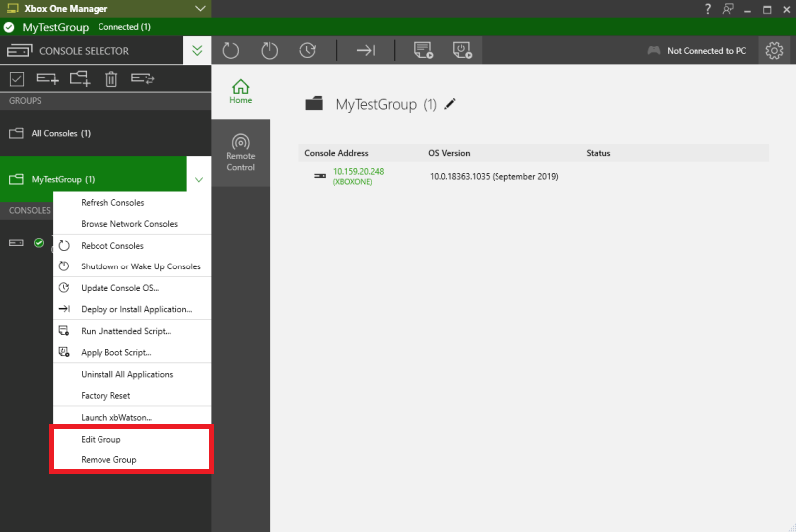Click the console icon beside 10.159.20.248
Image resolution: width=796 pixels, height=532 pixels.
(x=320, y=176)
